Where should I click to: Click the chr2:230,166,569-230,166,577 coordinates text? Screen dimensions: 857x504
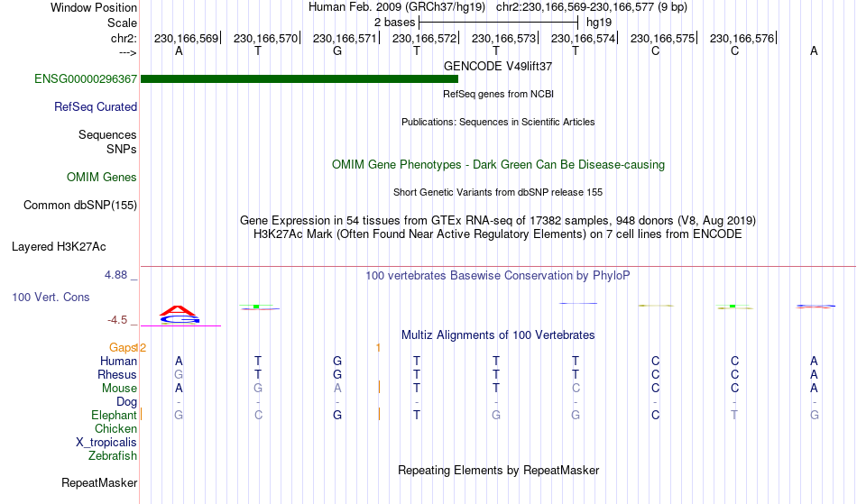(x=592, y=7)
